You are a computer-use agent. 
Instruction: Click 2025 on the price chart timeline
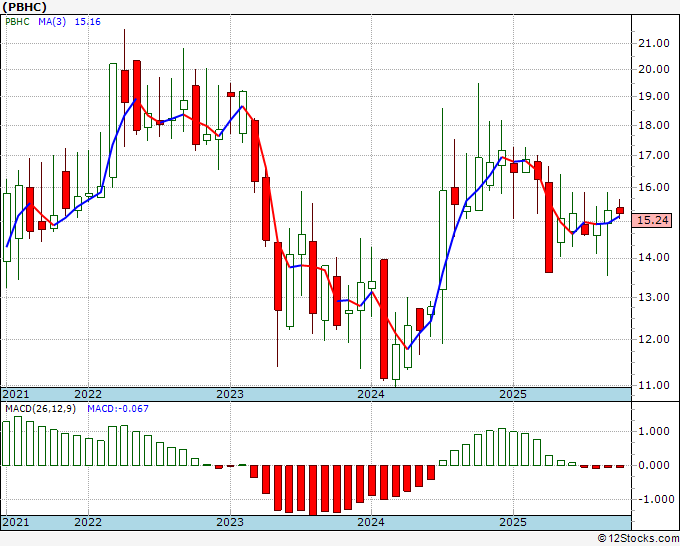[513, 394]
